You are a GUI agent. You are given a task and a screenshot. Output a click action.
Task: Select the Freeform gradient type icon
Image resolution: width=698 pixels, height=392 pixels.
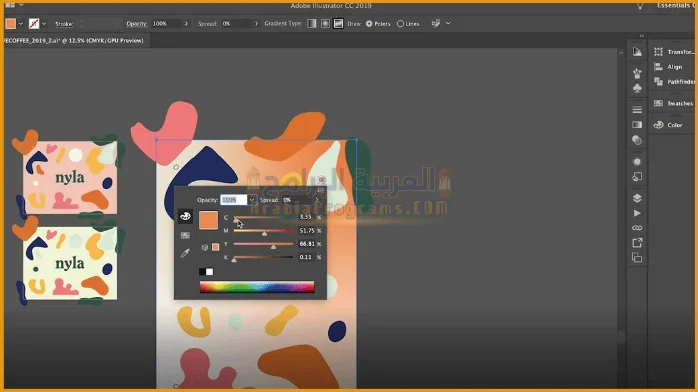tap(338, 23)
